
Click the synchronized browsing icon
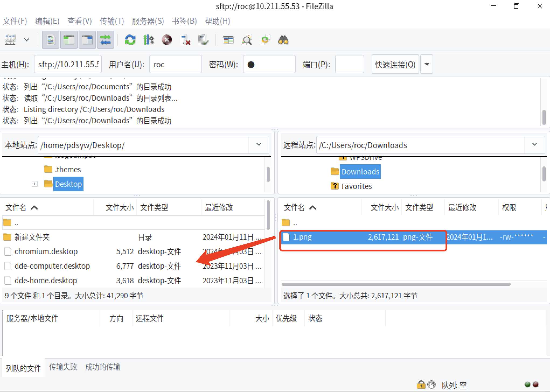coord(265,40)
